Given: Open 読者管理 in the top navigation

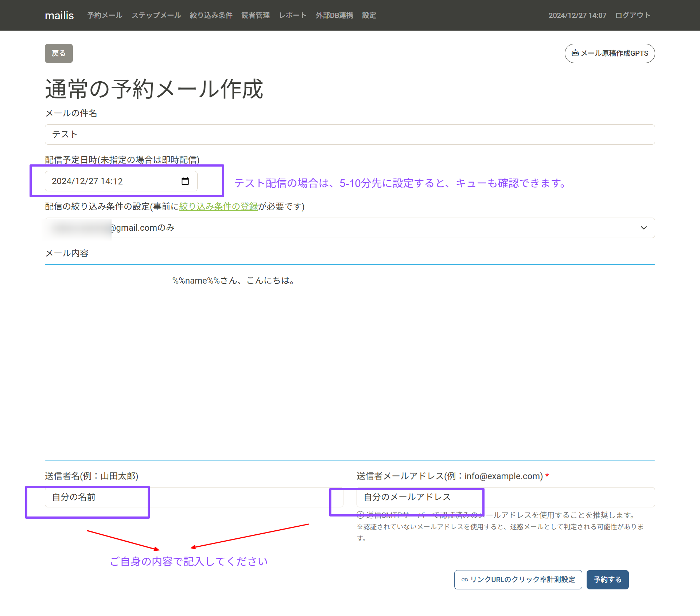Looking at the screenshot, I should [x=255, y=15].
